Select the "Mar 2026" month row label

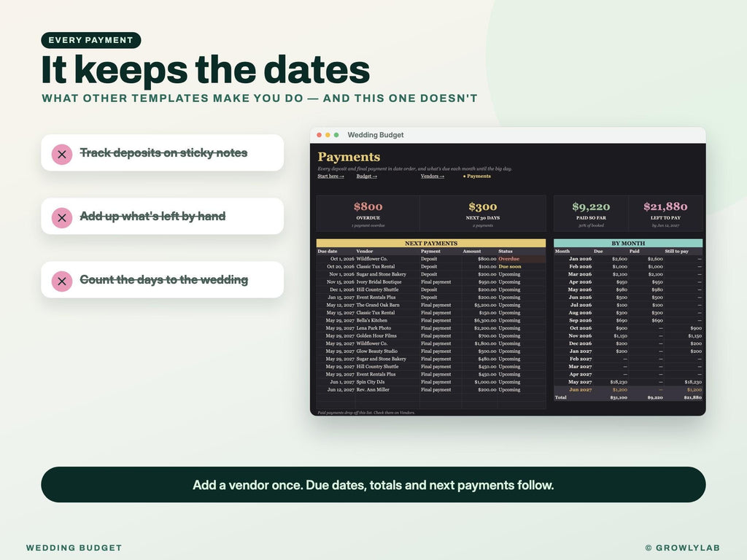[x=580, y=274]
